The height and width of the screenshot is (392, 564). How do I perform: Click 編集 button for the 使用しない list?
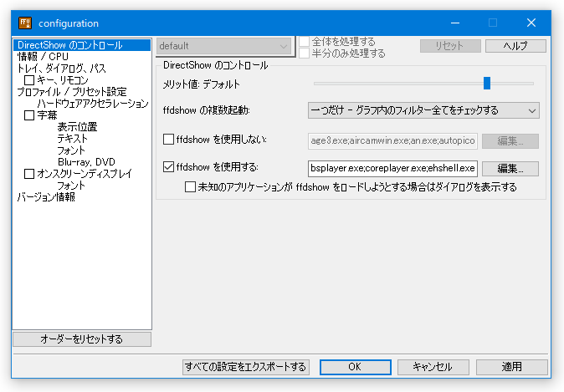[510, 141]
